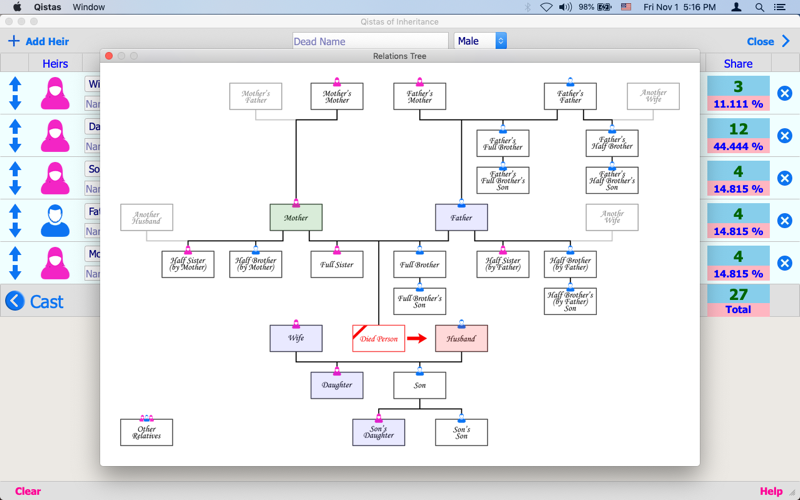Remove the heir with share 12

785,135
